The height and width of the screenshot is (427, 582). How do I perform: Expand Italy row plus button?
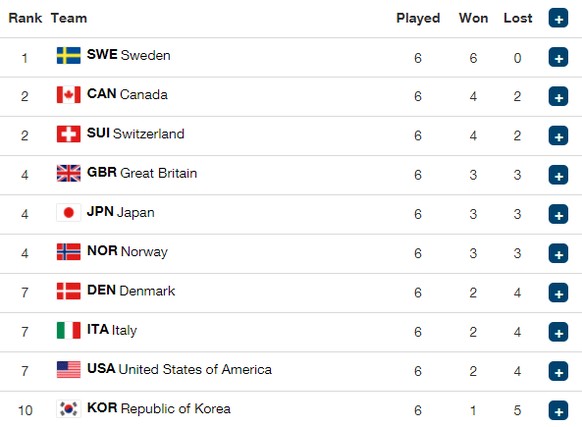(558, 332)
